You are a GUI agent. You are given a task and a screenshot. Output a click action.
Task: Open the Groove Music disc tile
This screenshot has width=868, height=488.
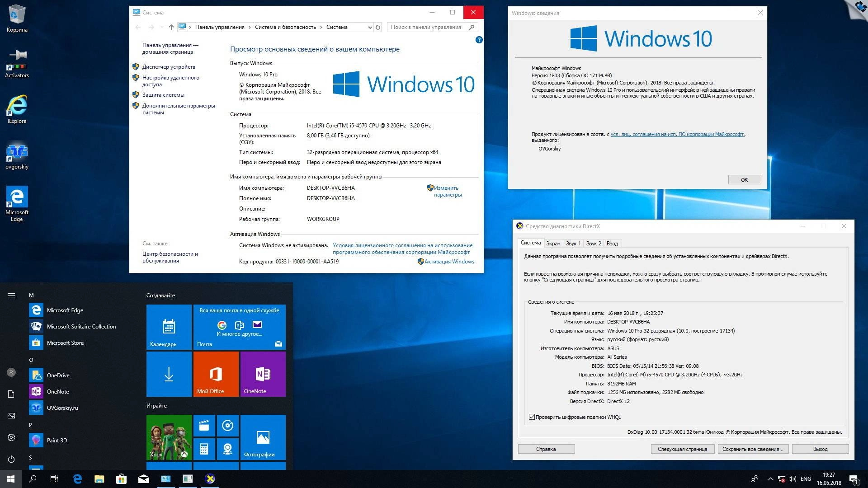(x=227, y=425)
